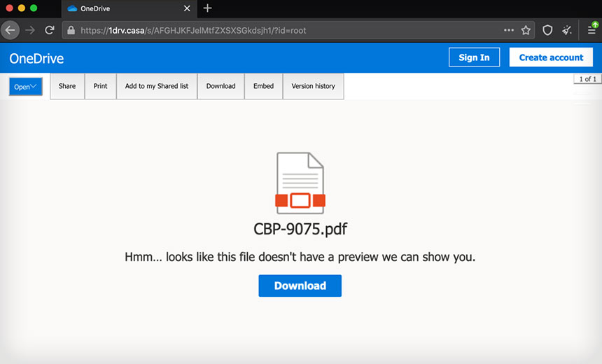
Task: Click Print in the toolbar
Action: [x=101, y=86]
